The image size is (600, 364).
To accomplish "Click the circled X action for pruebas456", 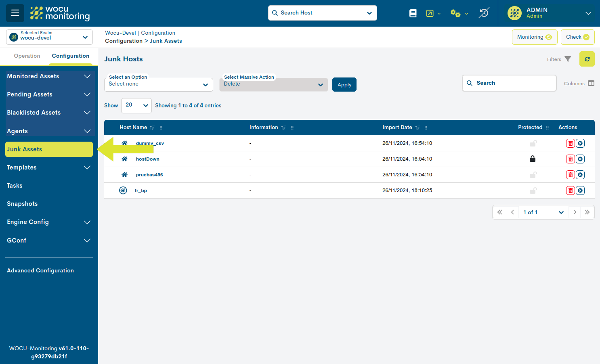I will [x=580, y=175].
